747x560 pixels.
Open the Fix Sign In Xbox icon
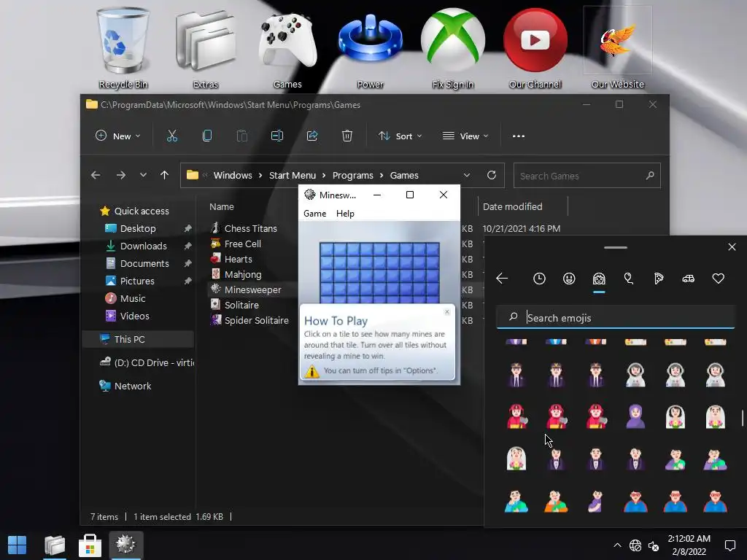pyautogui.click(x=452, y=47)
